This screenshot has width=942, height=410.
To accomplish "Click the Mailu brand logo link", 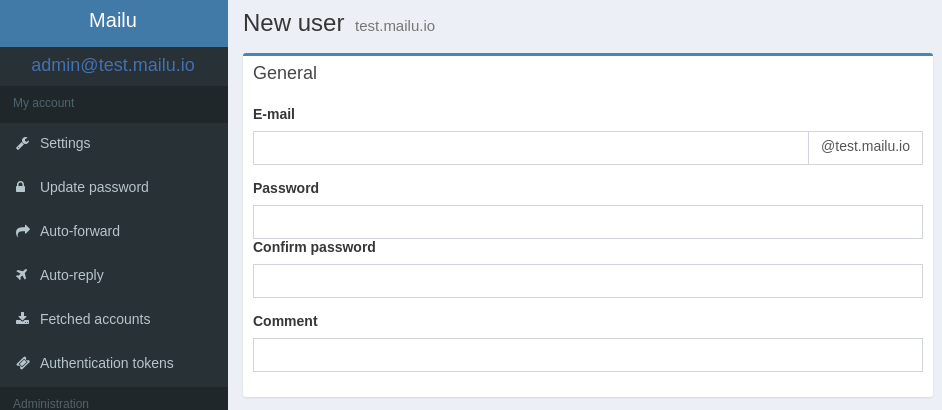I will pos(113,21).
